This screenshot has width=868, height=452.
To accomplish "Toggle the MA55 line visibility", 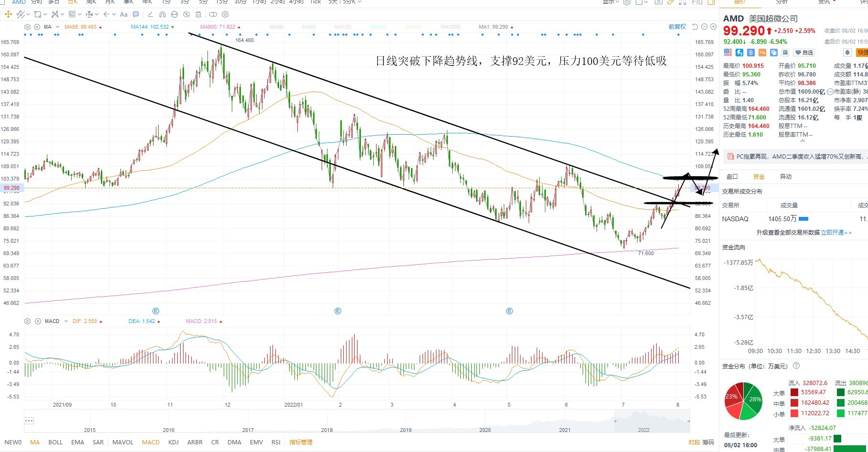I will 80,27.
